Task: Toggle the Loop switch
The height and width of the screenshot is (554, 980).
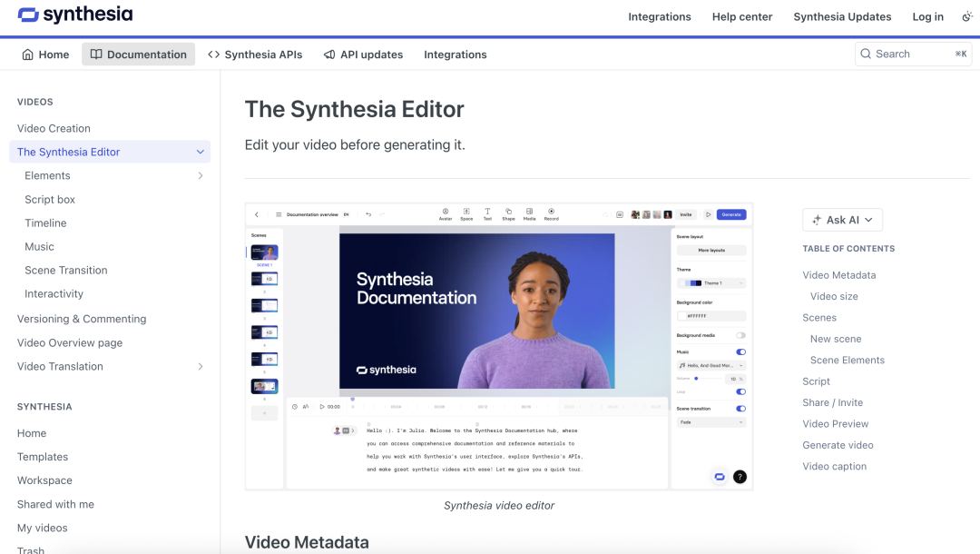Action: click(x=740, y=392)
